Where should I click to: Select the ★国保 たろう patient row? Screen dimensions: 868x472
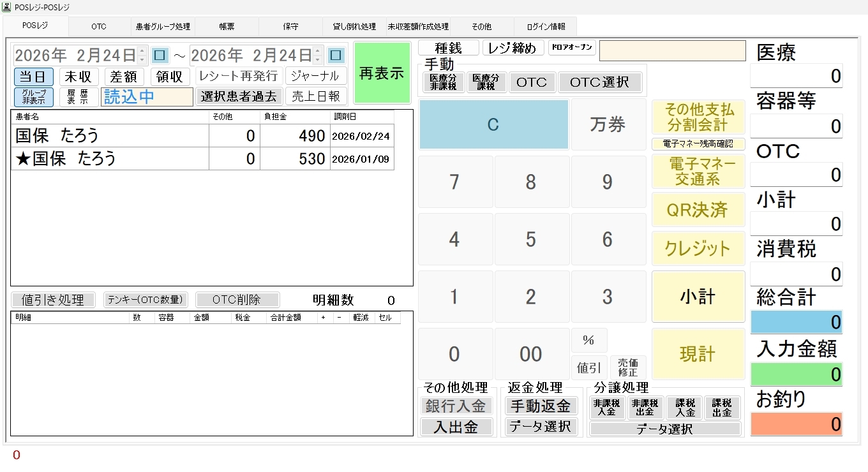(x=108, y=159)
